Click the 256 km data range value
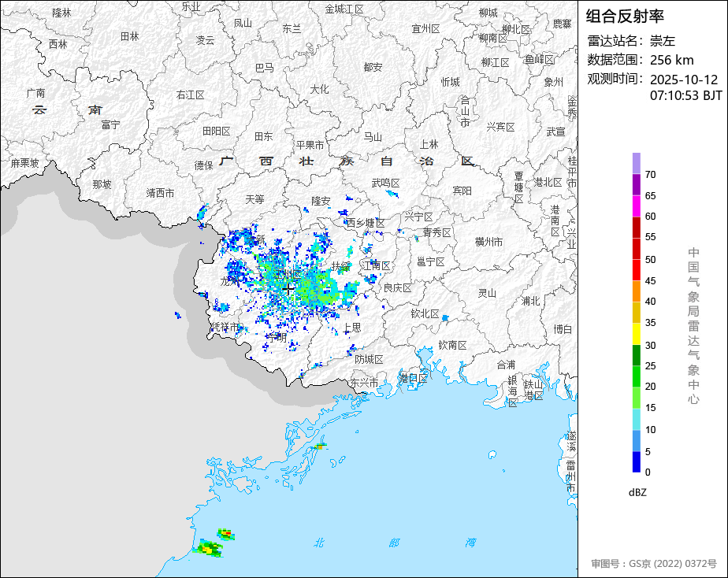The height and width of the screenshot is (578, 728). pyautogui.click(x=671, y=60)
